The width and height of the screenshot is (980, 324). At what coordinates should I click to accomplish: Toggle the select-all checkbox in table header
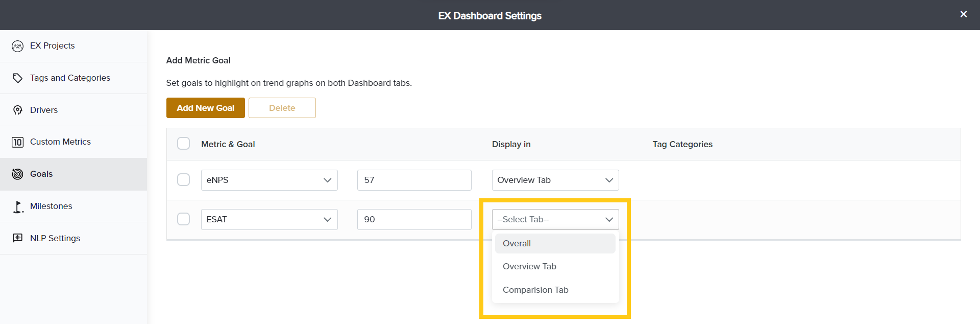(183, 144)
